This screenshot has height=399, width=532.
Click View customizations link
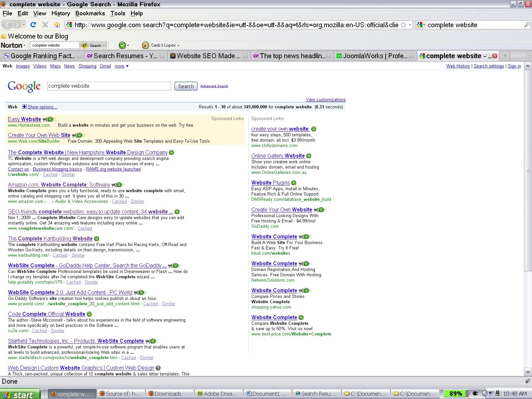pos(326,99)
